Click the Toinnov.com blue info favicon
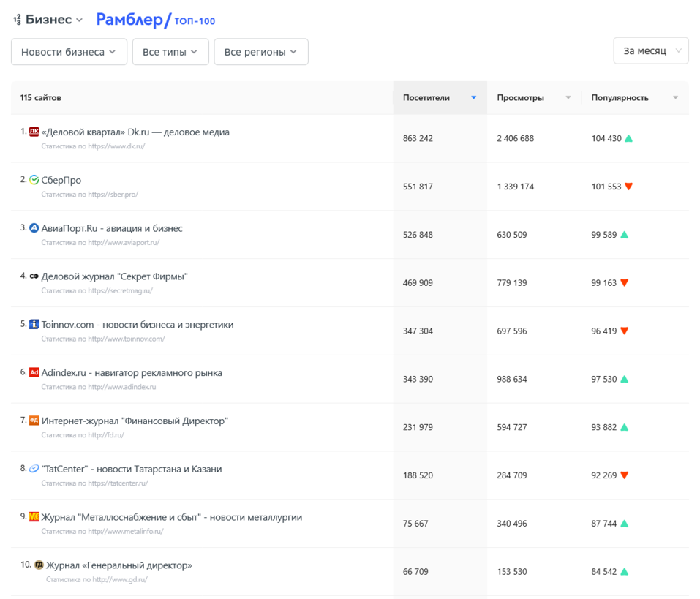 [x=34, y=325]
